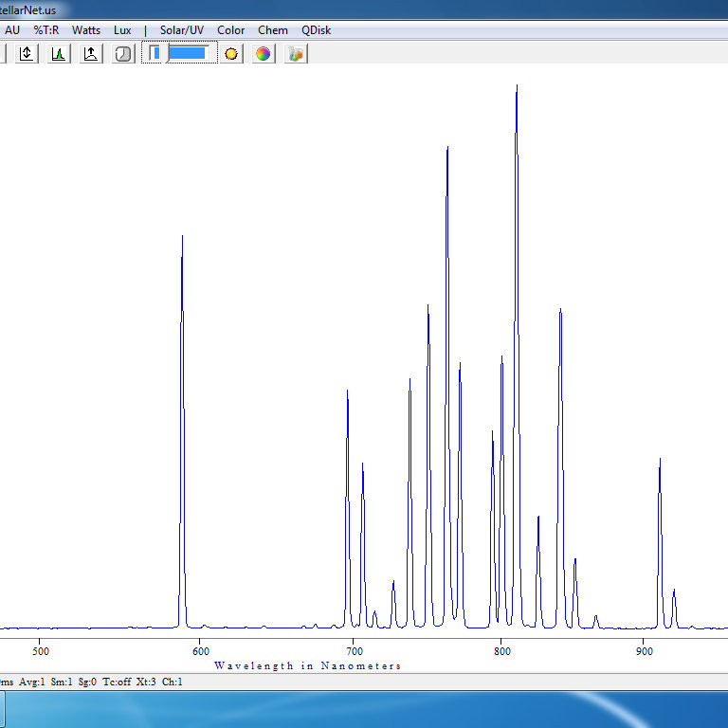Click the spectrum peak icon in the toolbar
The image size is (728, 728).
tap(58, 54)
